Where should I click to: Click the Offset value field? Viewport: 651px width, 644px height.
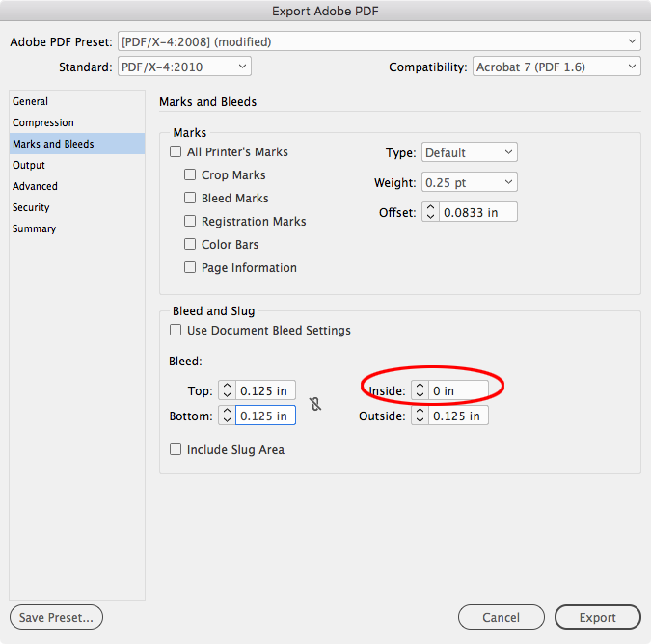point(478,212)
